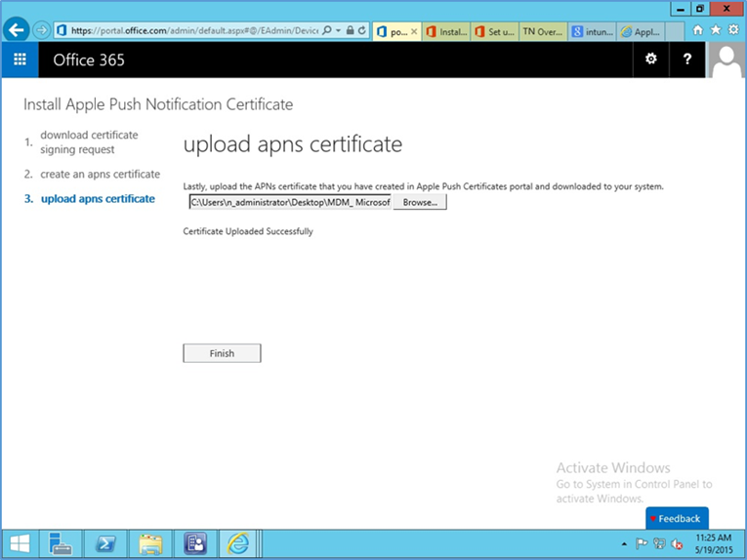Click the browser Back arrow button
The image size is (747, 560).
tap(17, 30)
